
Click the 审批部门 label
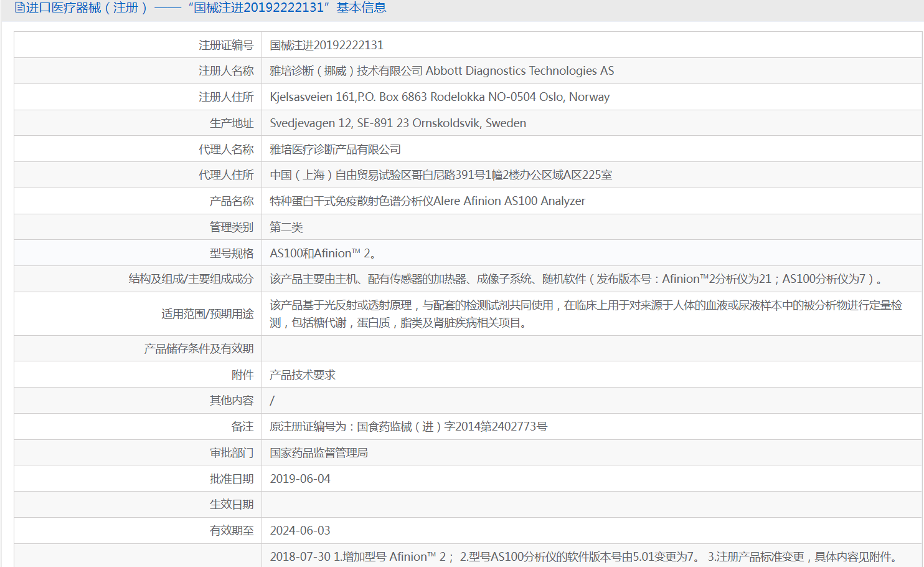click(232, 453)
